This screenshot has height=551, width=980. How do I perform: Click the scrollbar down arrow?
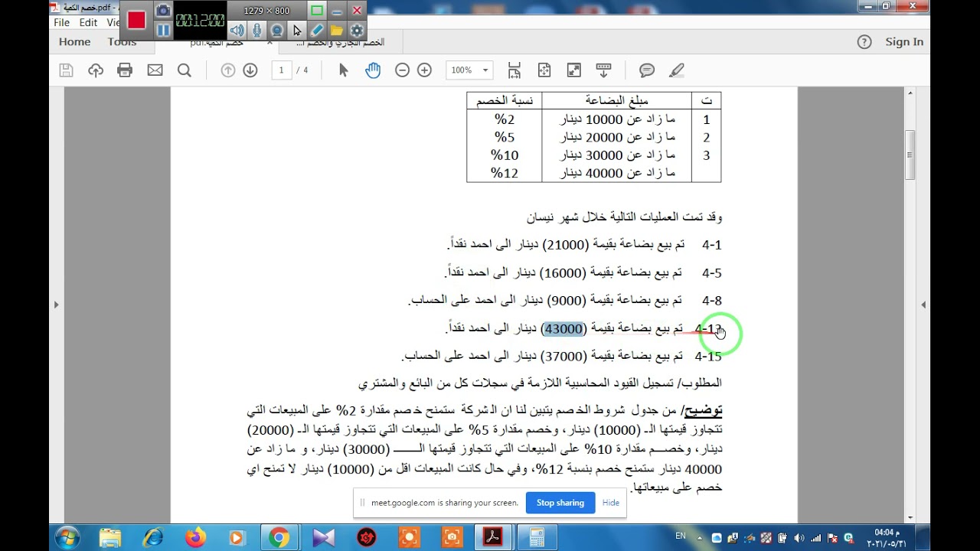point(910,517)
